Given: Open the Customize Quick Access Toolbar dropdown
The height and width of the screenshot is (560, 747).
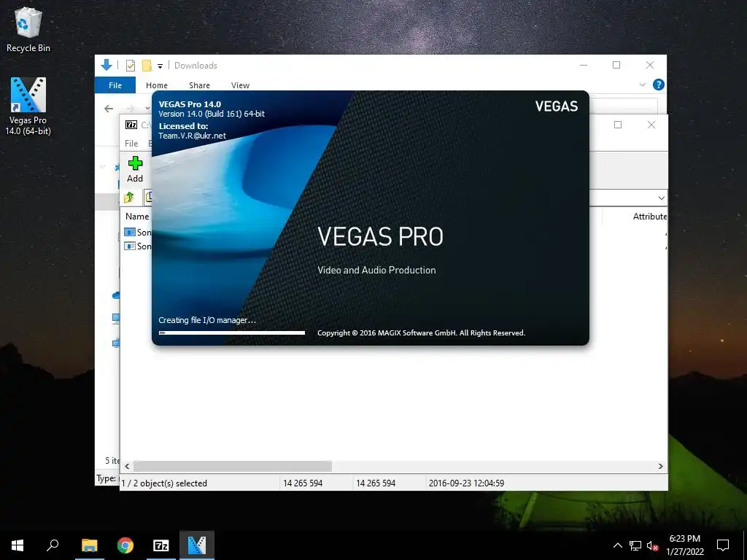Looking at the screenshot, I should pyautogui.click(x=160, y=66).
